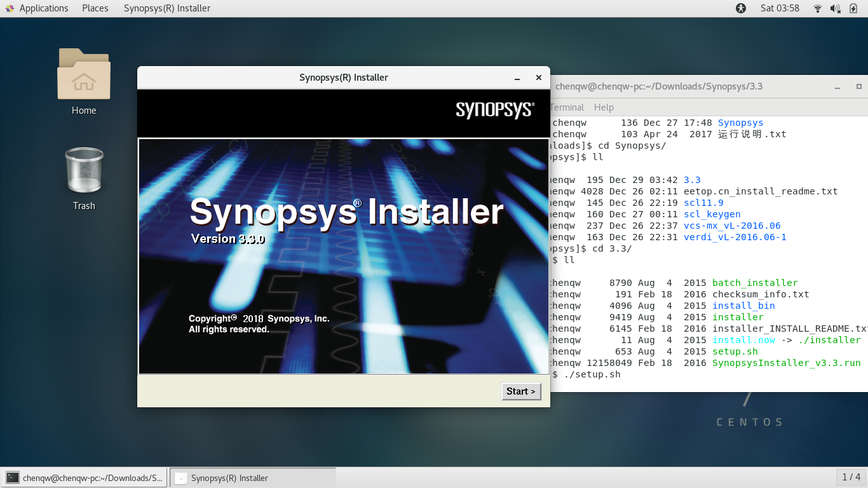Open the Places menu
868x488 pixels.
tap(95, 8)
